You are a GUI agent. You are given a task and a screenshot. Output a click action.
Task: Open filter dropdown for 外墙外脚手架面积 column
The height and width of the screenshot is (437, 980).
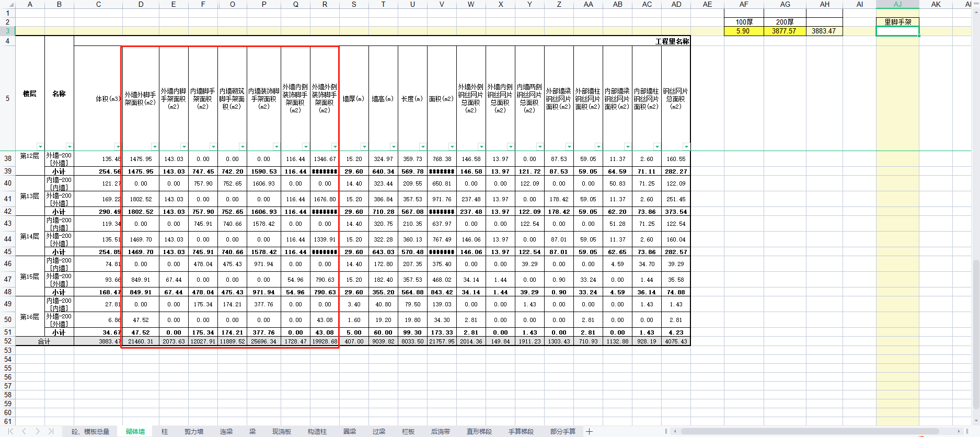155,147
